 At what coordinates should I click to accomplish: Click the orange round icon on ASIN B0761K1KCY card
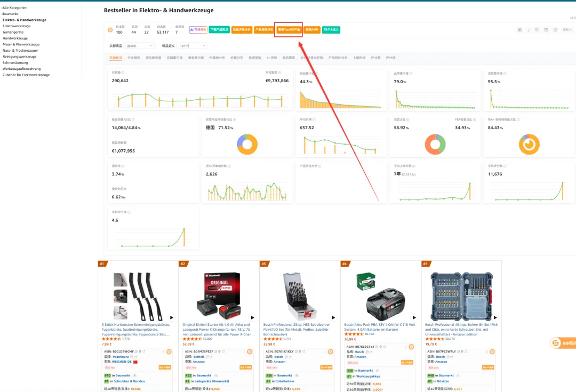pyautogui.click(x=331, y=351)
